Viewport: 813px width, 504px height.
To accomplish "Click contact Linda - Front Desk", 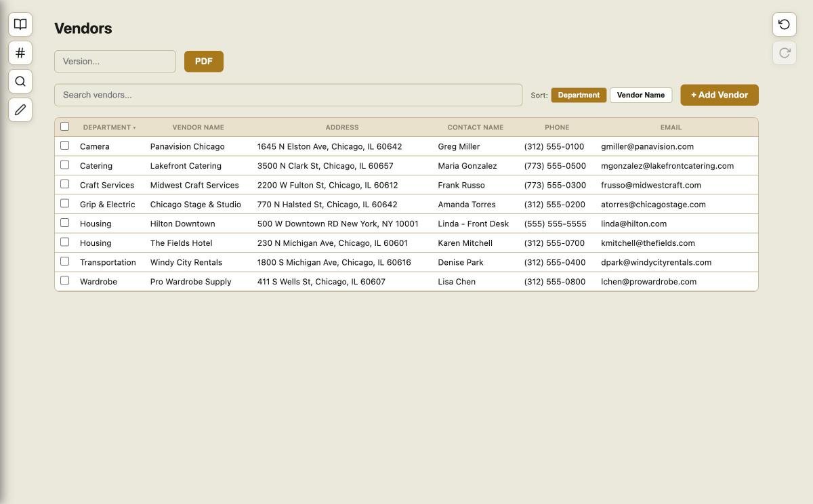I will [x=473, y=224].
